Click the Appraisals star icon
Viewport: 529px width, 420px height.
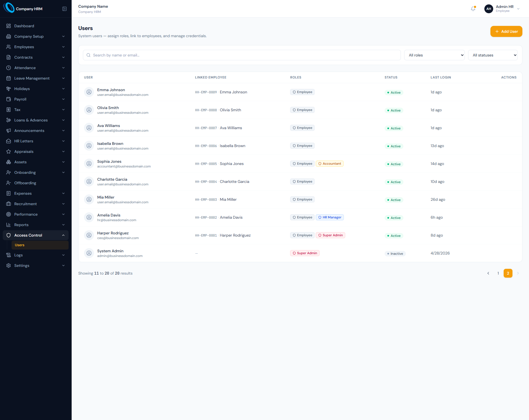[9, 151]
